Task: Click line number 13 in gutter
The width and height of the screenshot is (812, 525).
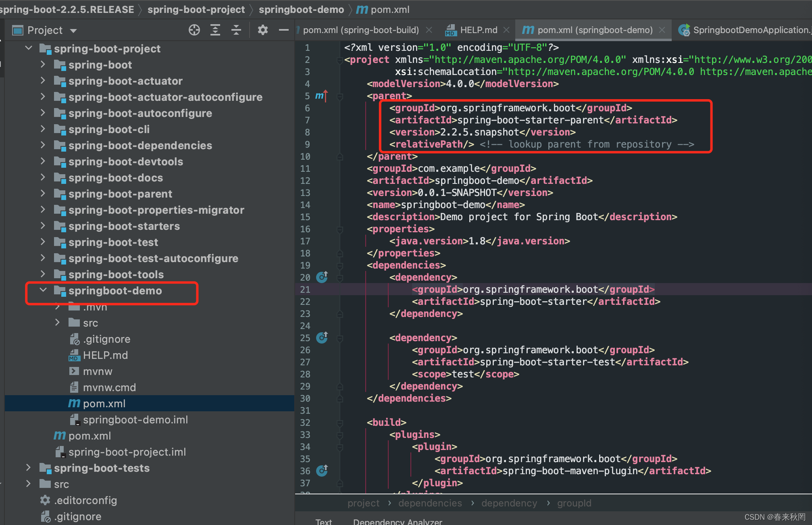Action: [x=305, y=193]
